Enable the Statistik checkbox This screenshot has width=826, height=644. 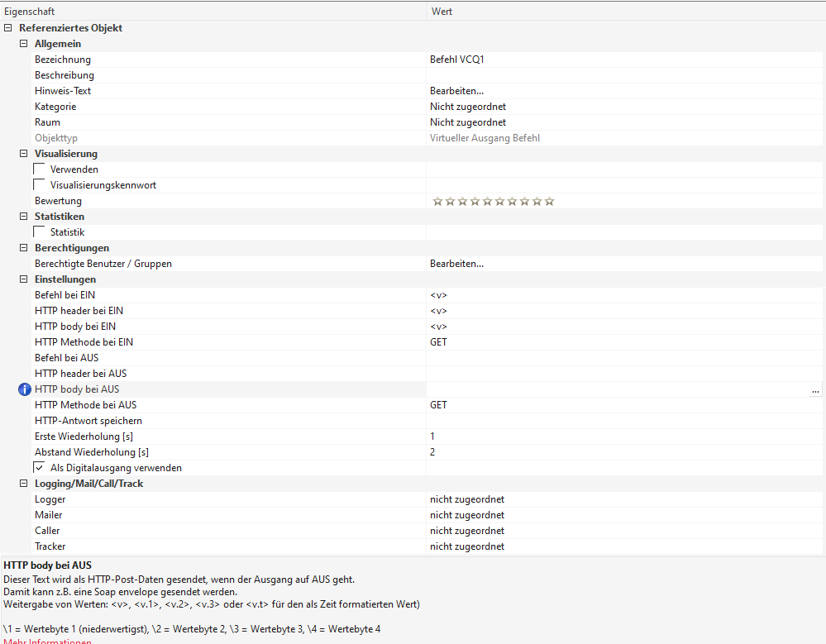pos(40,232)
